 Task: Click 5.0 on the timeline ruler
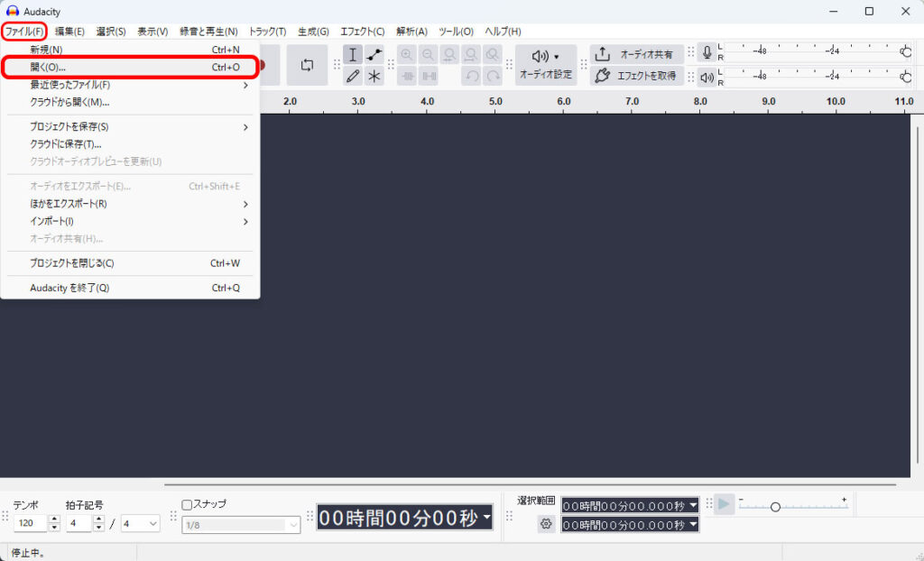495,101
